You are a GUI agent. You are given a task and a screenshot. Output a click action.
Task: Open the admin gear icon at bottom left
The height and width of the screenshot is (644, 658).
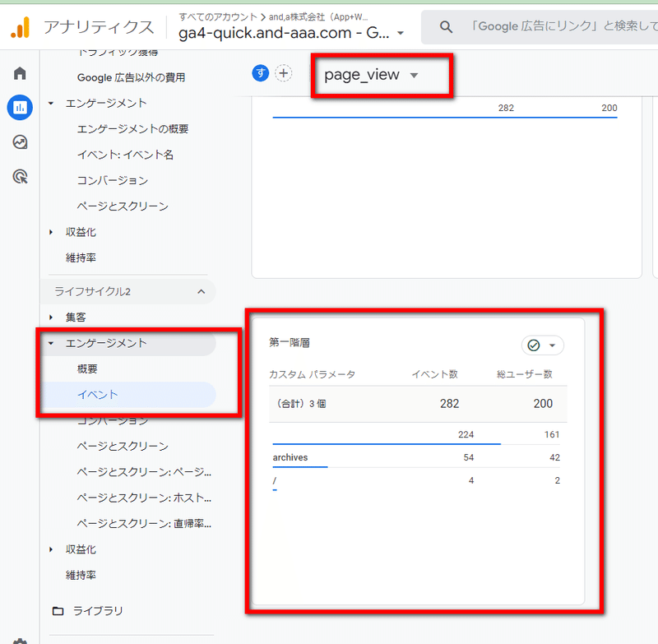[x=20, y=641]
